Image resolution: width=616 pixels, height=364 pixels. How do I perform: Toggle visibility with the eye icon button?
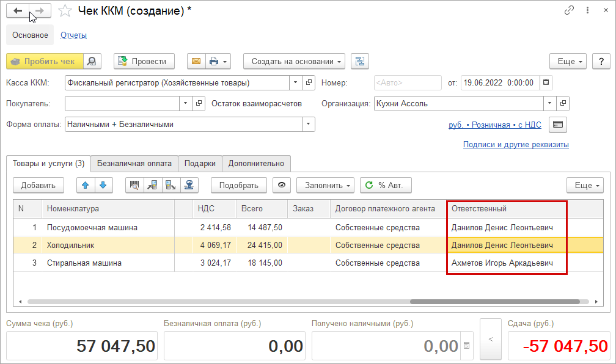282,185
